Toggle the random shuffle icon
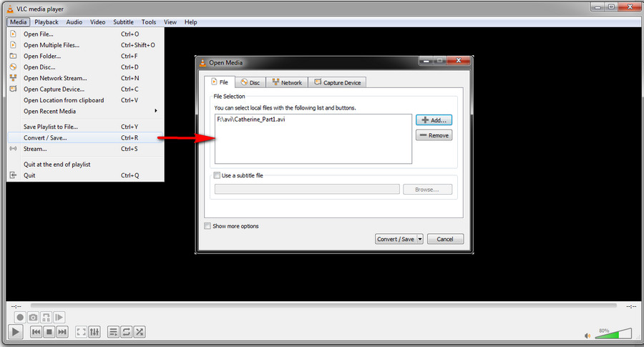The image size is (644, 347). [140, 332]
